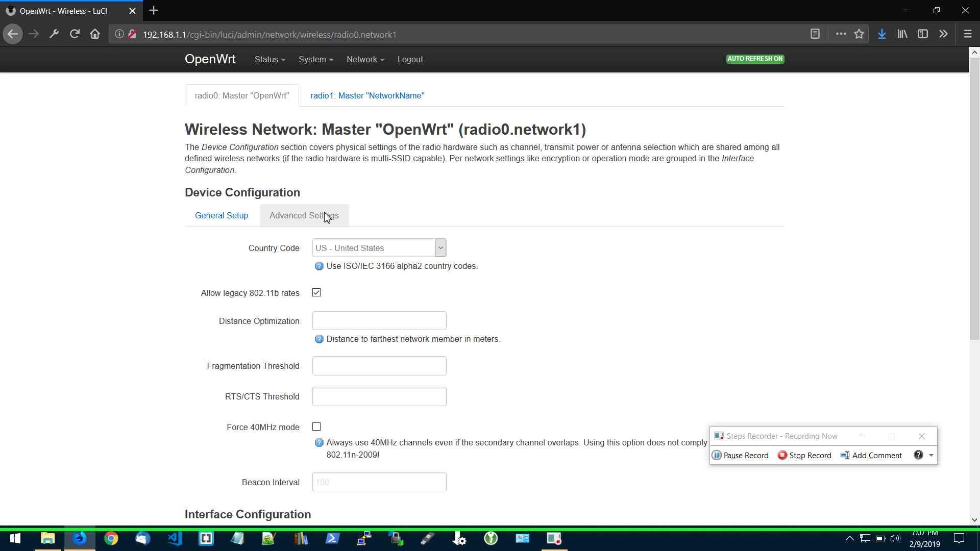Open Google Chrome from the taskbar
Viewport: 980px width, 551px height.
pos(111,539)
